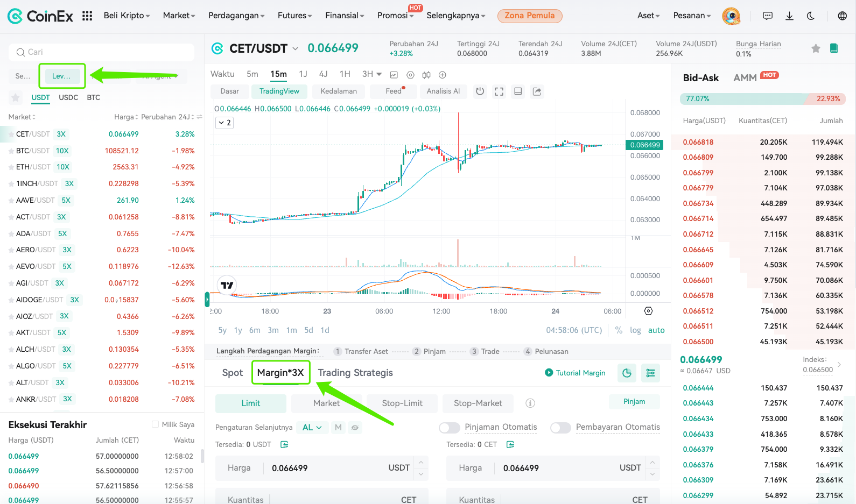Open chart settings hexagon icon
The width and height of the screenshot is (856, 504).
click(410, 75)
